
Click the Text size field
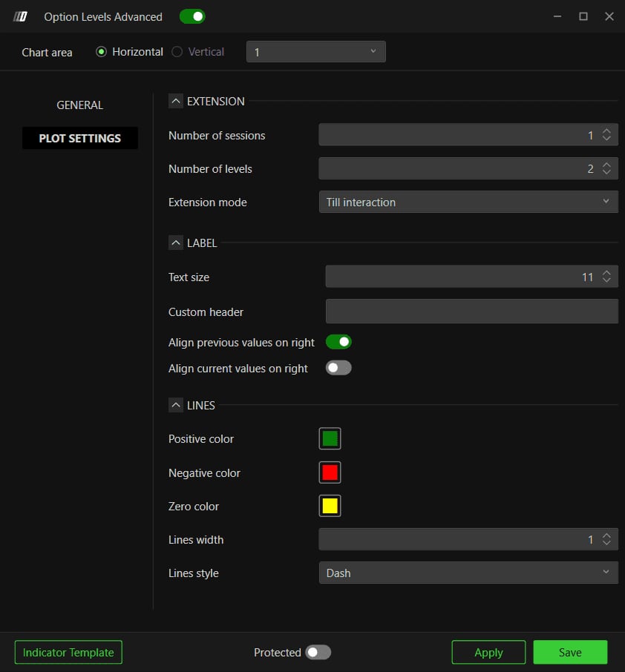[x=471, y=277]
